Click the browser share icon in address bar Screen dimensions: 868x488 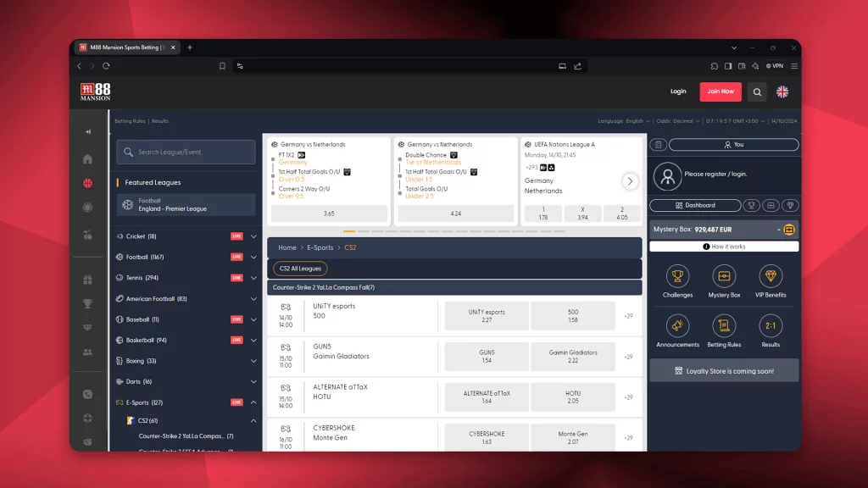[578, 66]
